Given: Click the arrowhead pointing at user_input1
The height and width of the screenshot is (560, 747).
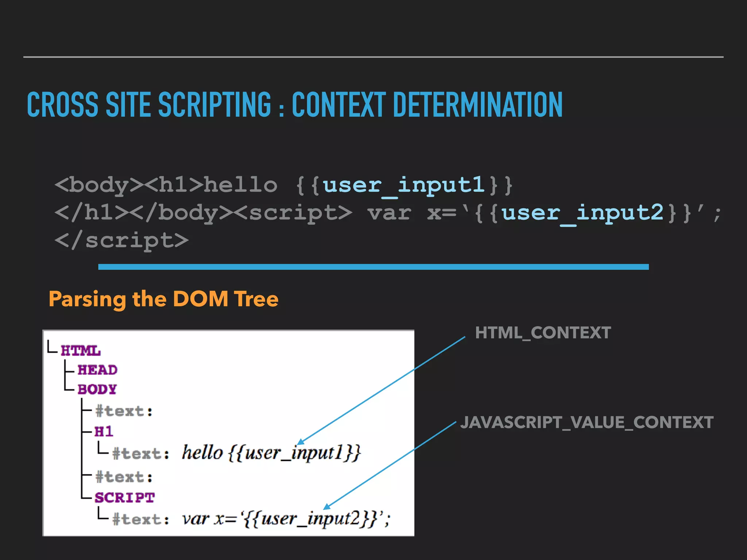Looking at the screenshot, I should point(301,442).
